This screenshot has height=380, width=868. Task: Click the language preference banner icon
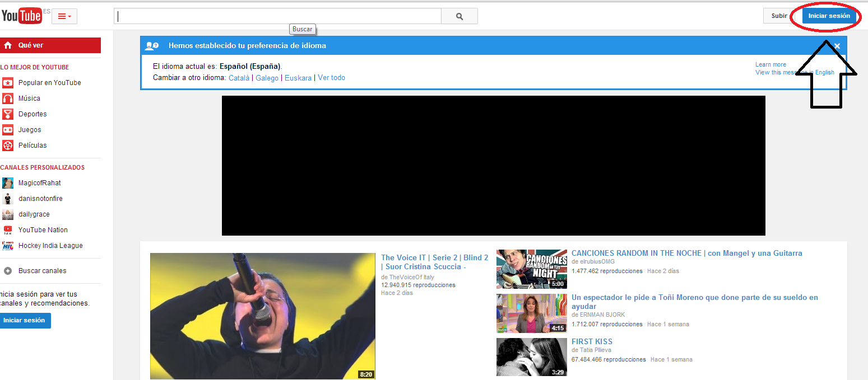click(151, 46)
